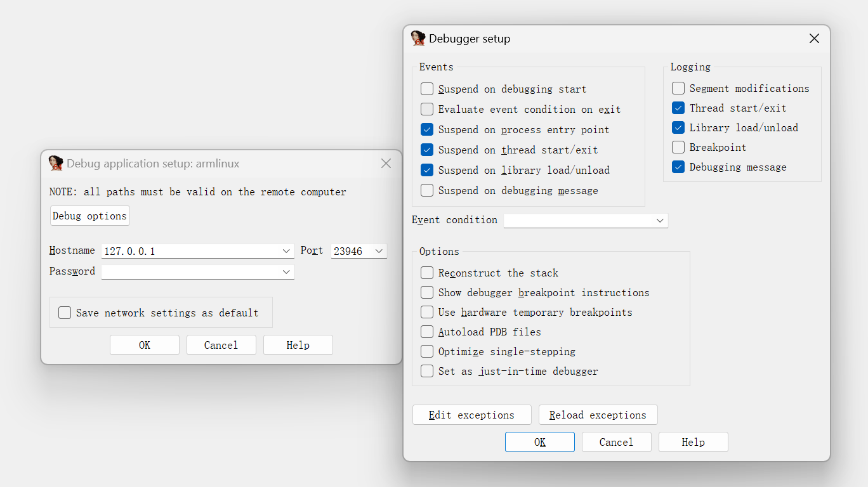Open the Hostname dropdown list

(286, 252)
